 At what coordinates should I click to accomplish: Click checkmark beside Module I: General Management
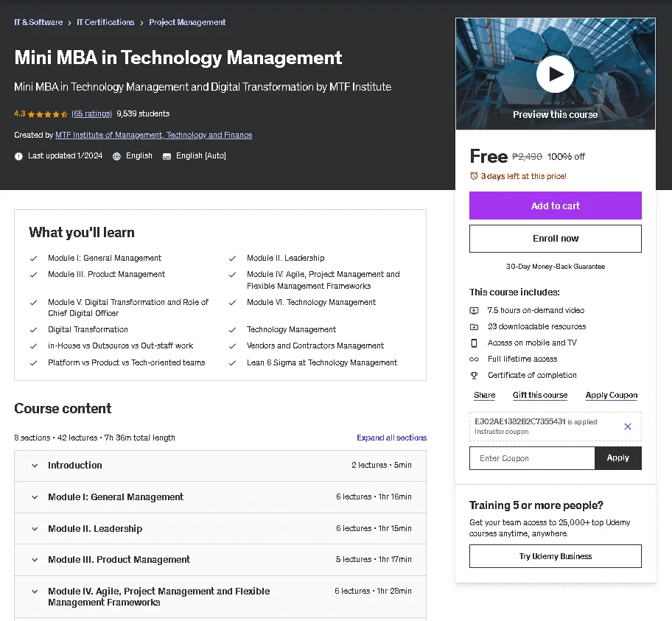(x=33, y=259)
